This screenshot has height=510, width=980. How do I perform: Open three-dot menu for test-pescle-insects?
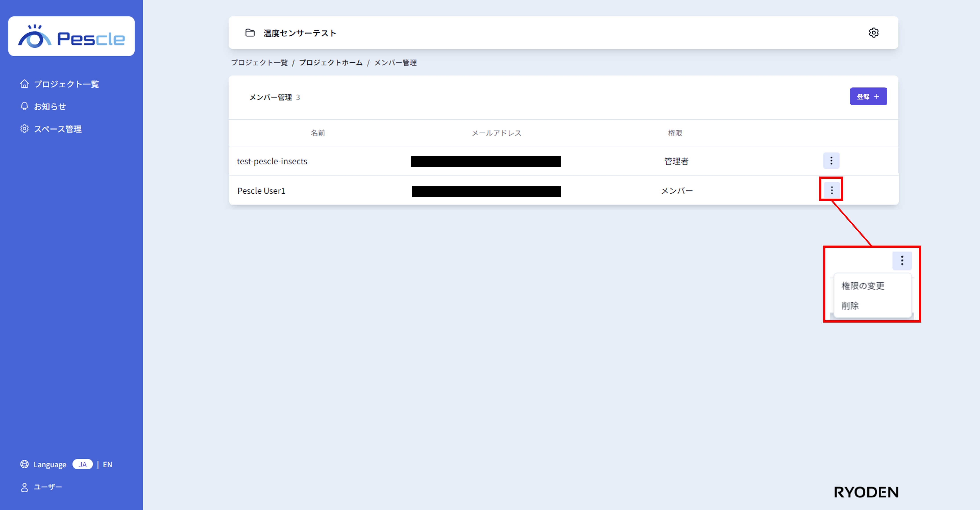(831, 161)
